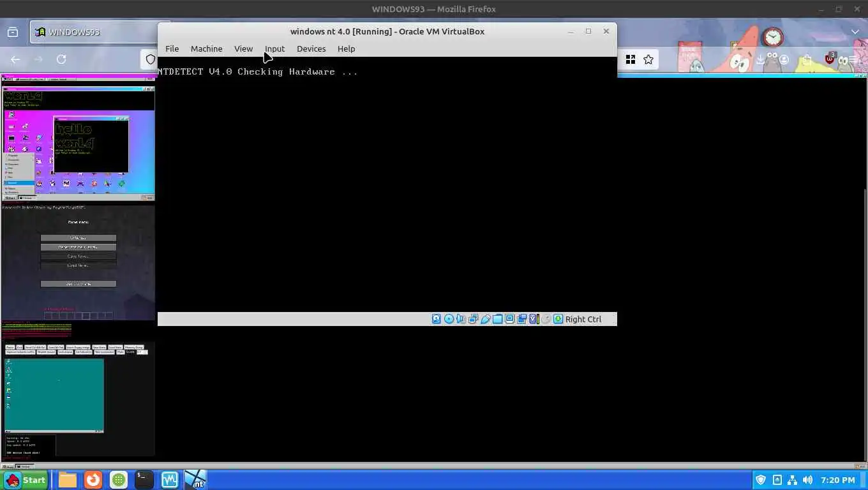This screenshot has height=490, width=868.
Task: Open the File menu in VirtualBox
Action: pyautogui.click(x=172, y=48)
